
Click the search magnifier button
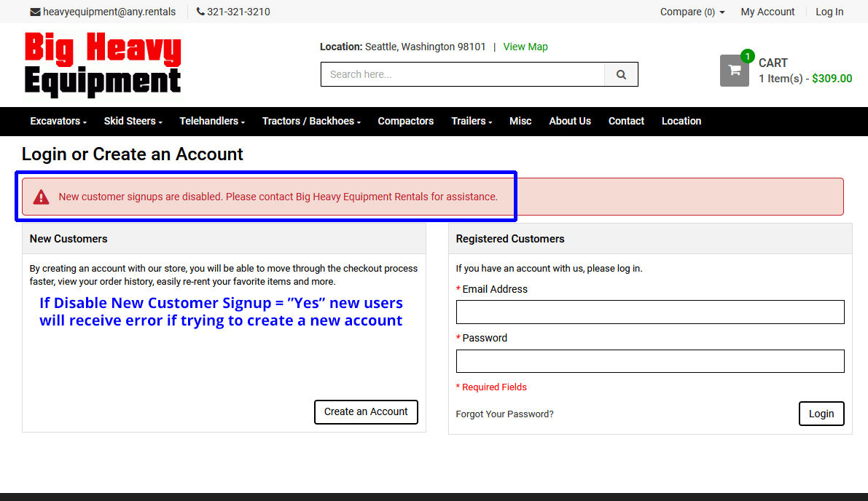[x=621, y=74]
